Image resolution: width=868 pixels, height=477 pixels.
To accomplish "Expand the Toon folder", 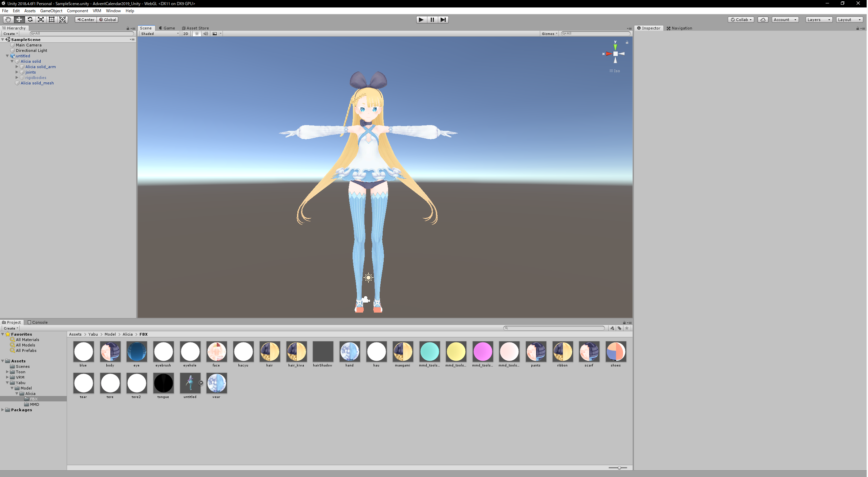I will point(7,372).
